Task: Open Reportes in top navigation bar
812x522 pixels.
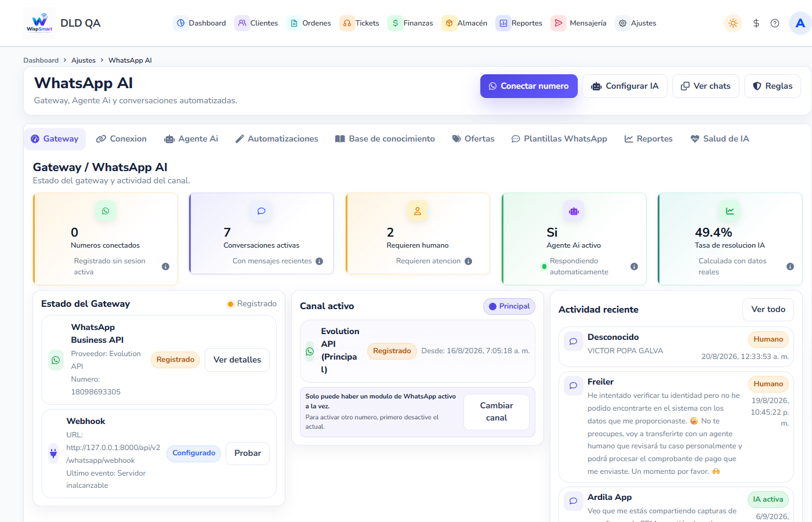Action: click(x=520, y=23)
